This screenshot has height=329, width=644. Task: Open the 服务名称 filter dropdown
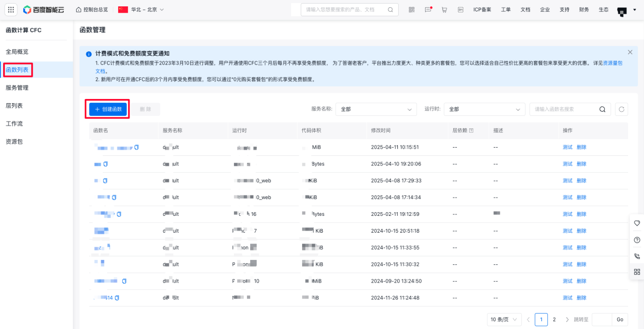tap(376, 109)
